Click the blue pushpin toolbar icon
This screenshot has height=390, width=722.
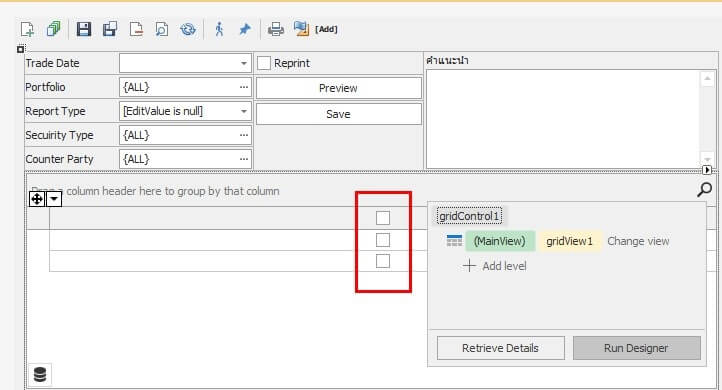coord(245,29)
